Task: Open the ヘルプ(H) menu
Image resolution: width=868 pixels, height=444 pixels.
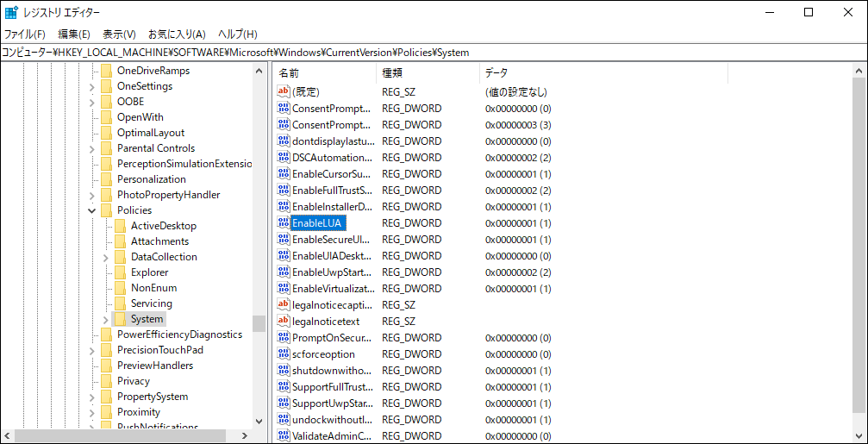Action: (238, 34)
